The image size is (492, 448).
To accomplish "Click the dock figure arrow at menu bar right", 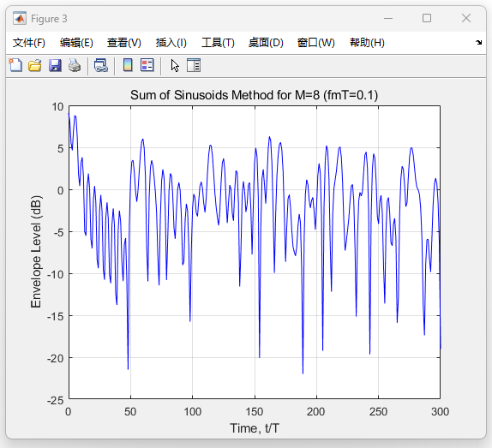I will (x=478, y=42).
